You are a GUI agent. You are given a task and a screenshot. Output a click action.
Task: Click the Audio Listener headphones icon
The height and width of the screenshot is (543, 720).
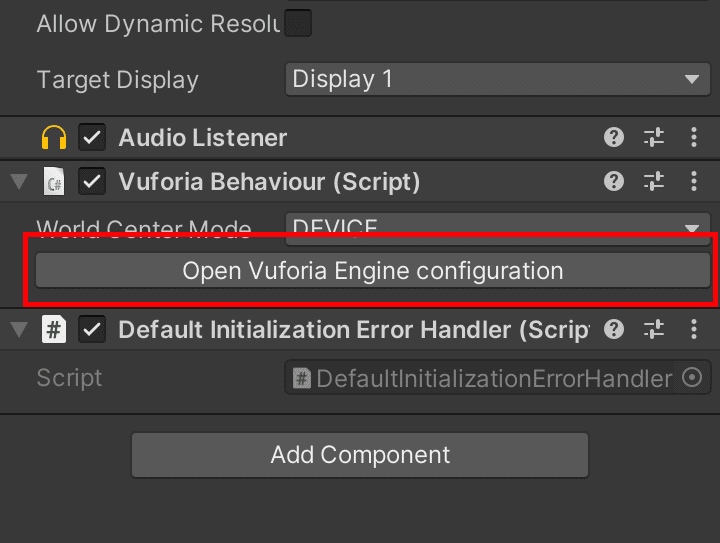(54, 138)
